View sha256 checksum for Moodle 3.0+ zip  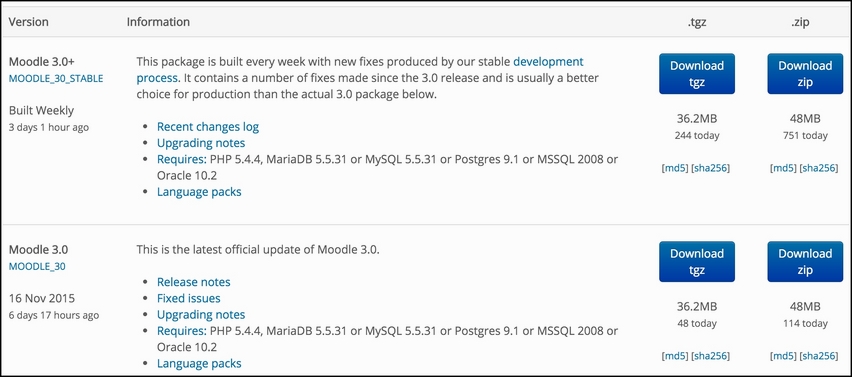[x=819, y=168]
